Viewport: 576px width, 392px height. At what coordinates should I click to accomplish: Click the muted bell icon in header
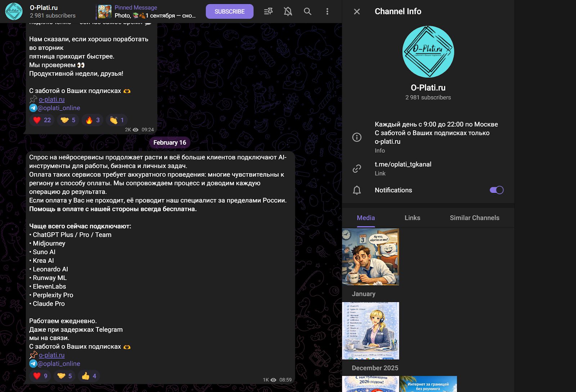[x=288, y=12]
